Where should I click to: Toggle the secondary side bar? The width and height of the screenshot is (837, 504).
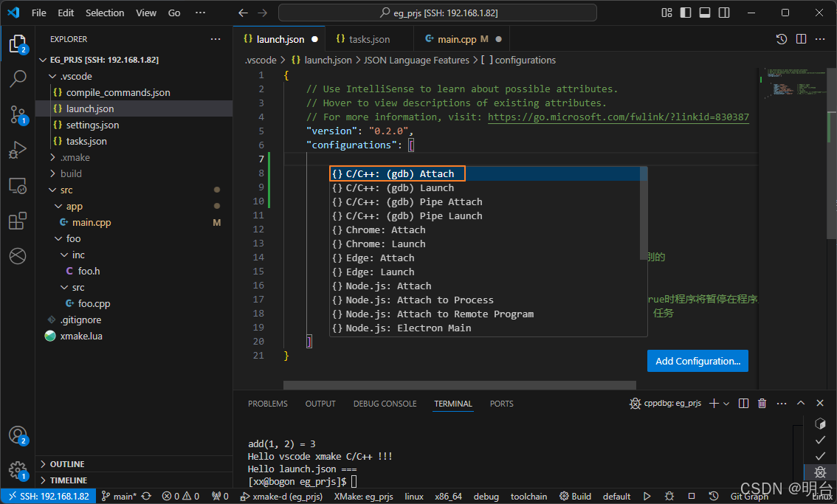(x=724, y=13)
